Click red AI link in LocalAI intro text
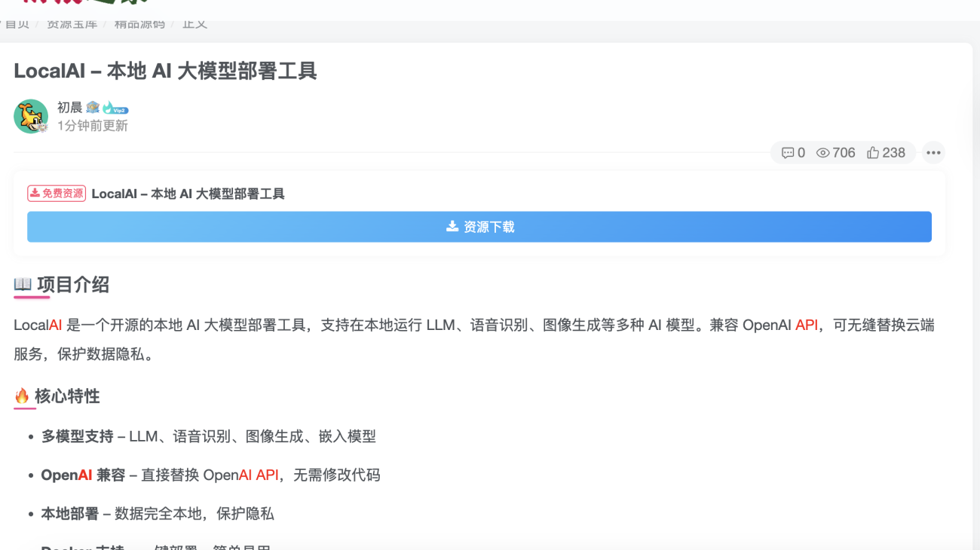Viewport: 980px width, 550px height. [x=55, y=325]
